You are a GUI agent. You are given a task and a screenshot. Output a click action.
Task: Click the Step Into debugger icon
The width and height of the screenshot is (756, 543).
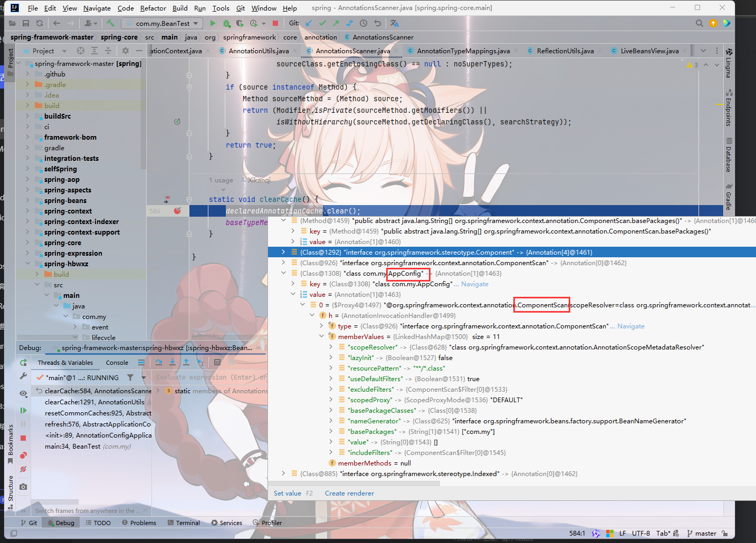coord(173,362)
